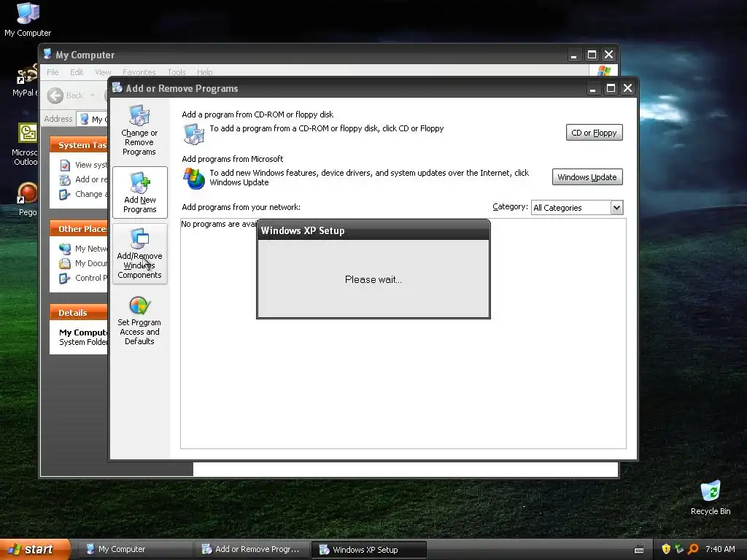Click Details panel header
The height and width of the screenshot is (560, 747).
click(79, 313)
